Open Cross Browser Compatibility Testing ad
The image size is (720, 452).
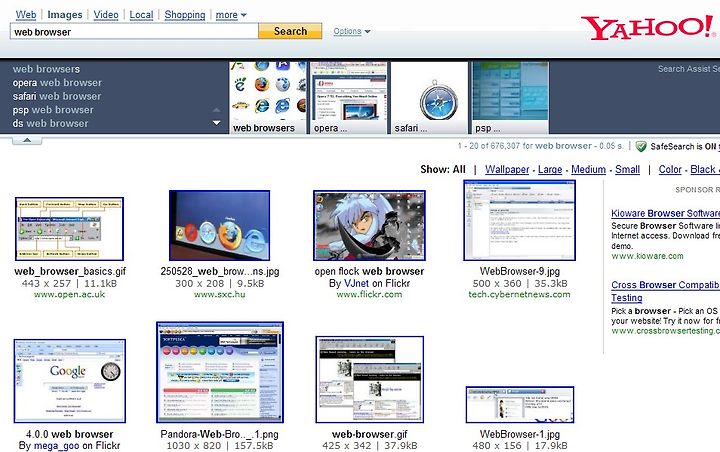[x=665, y=291]
